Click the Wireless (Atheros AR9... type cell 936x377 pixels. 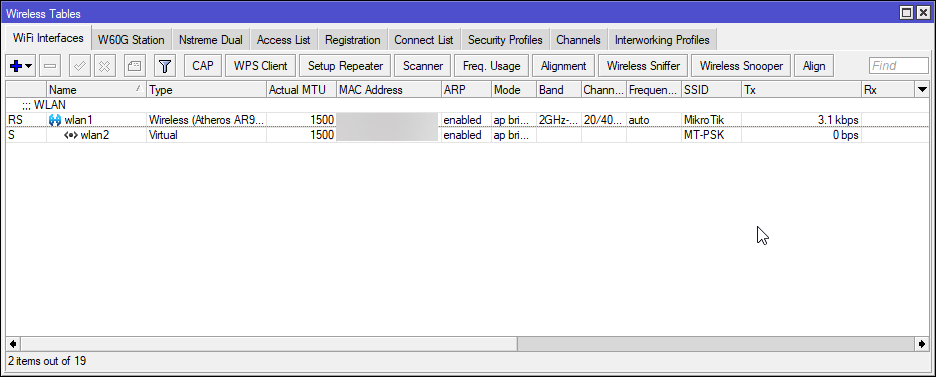click(206, 120)
